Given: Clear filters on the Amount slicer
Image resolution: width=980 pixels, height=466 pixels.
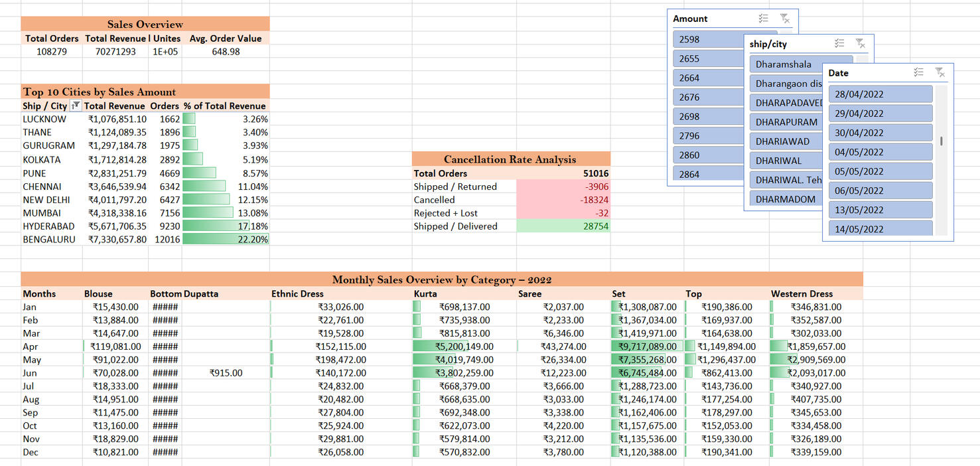Looking at the screenshot, I should coord(784,18).
